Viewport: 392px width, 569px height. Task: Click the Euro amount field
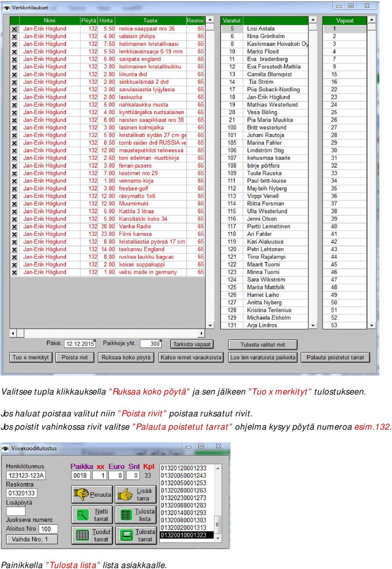coord(116,475)
